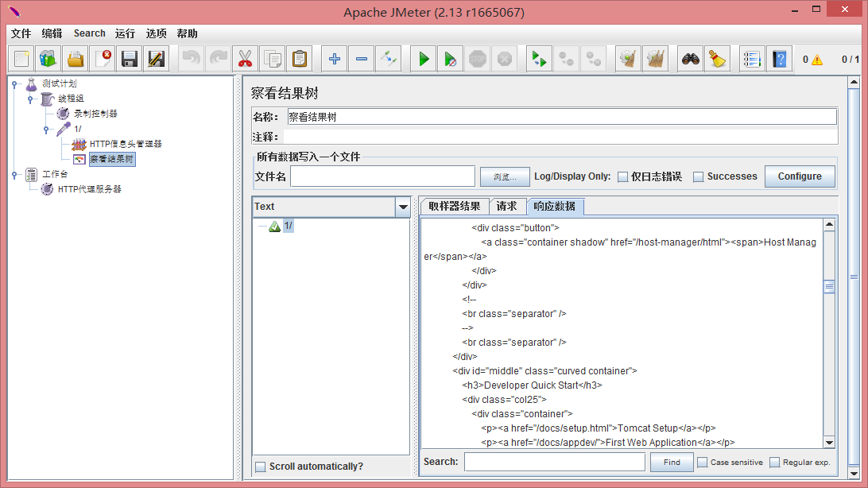This screenshot has height=488, width=868.
Task: Click the Search text input field
Action: [x=555, y=462]
